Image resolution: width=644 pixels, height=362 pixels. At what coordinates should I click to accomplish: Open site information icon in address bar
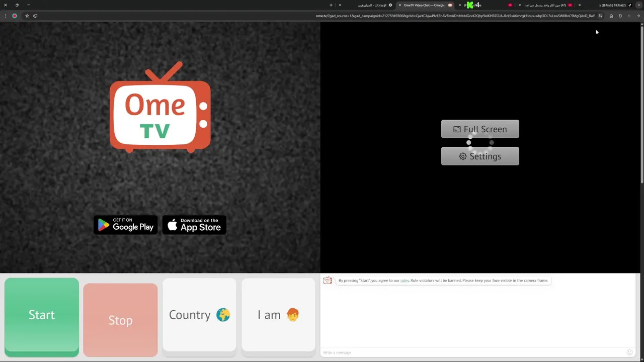click(x=600, y=16)
